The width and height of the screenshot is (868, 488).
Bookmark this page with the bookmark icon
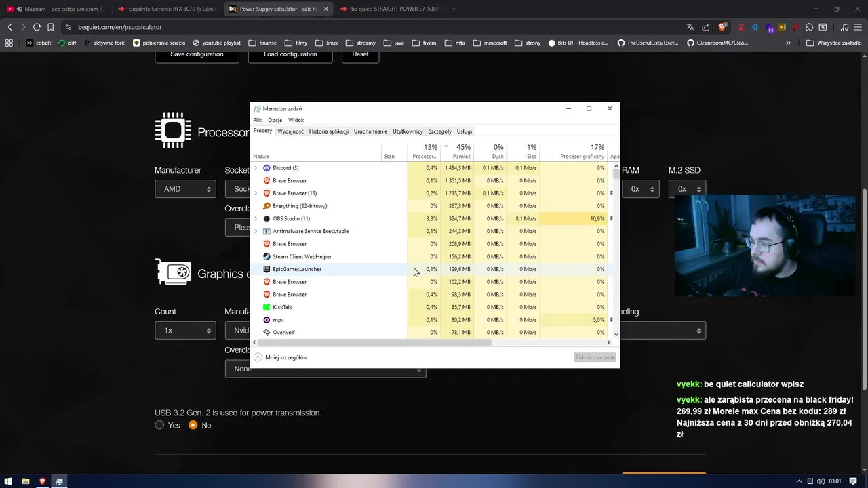[50, 27]
